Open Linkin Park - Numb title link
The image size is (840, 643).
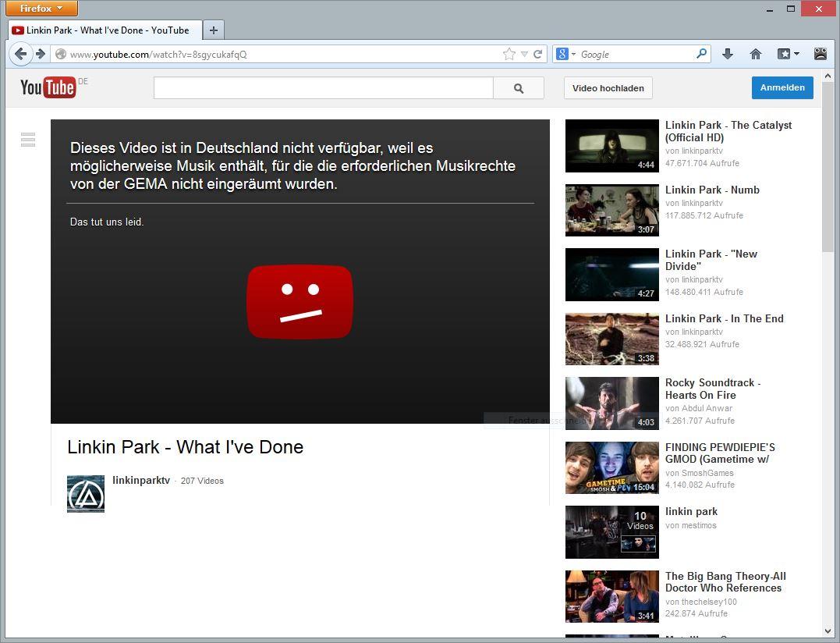(713, 190)
